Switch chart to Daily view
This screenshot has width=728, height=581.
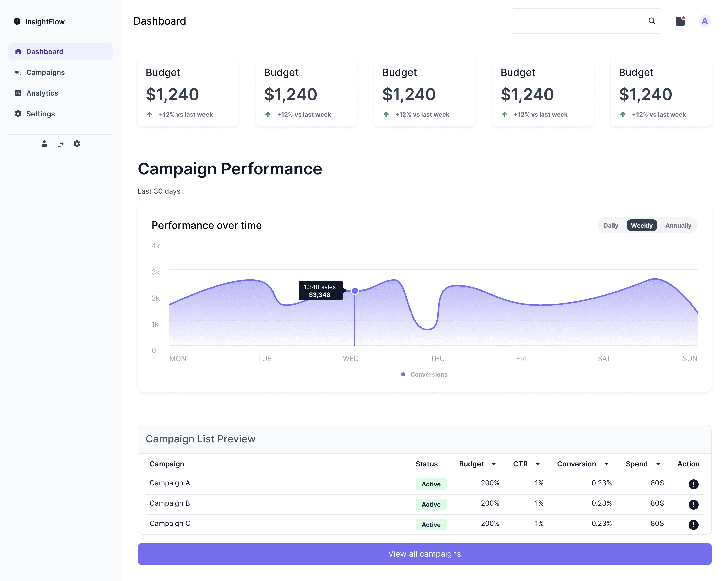point(610,225)
